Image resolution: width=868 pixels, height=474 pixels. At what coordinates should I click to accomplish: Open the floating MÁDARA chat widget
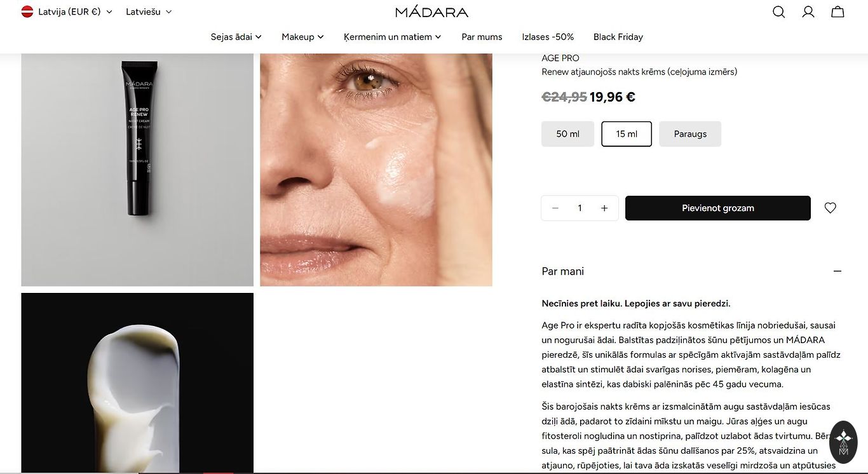coord(843,442)
